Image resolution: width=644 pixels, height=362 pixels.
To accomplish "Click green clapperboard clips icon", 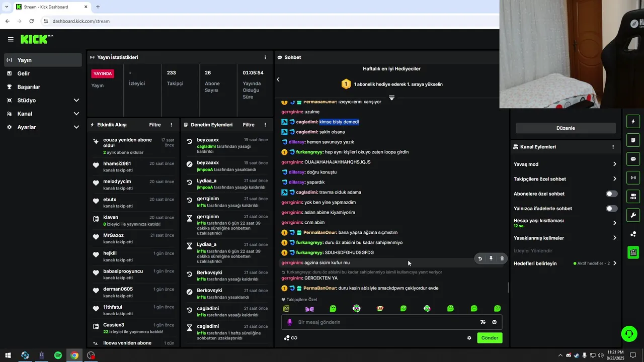I will tap(633, 252).
